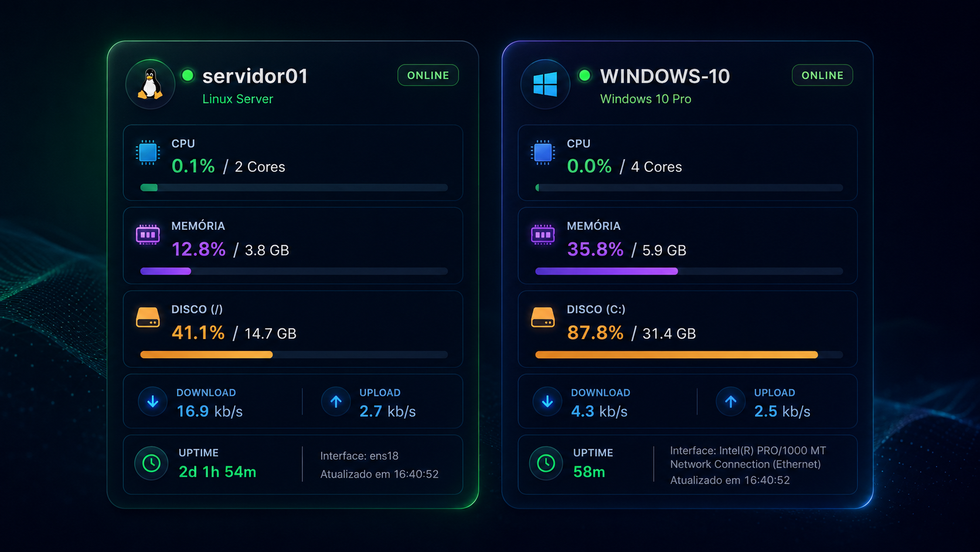Click the DISCO (C:) label

coord(596,309)
